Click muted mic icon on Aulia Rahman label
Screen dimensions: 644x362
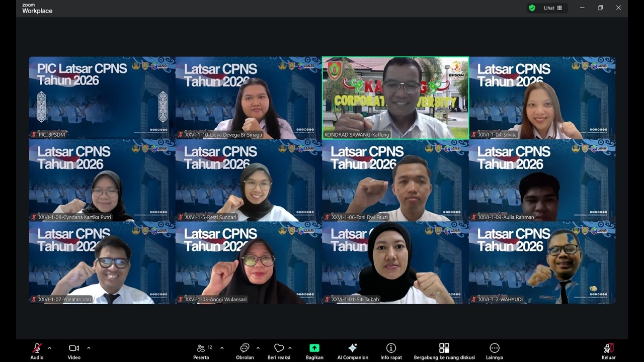pos(474,217)
